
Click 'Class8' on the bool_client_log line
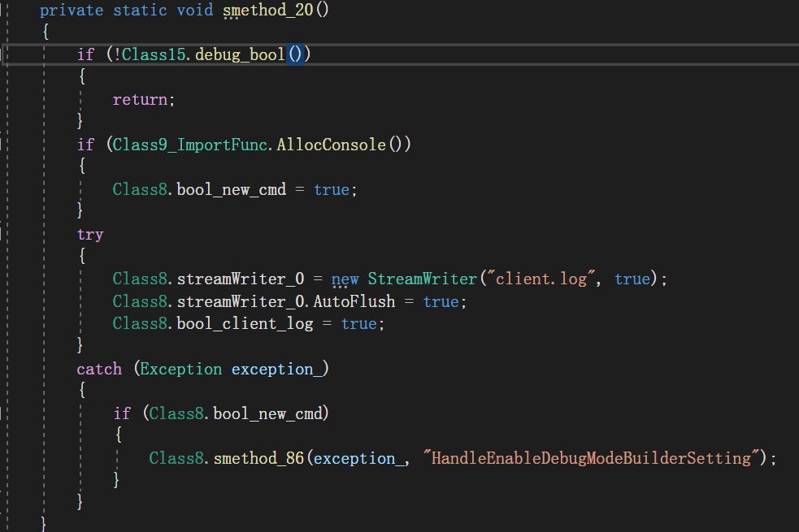pyautogui.click(x=140, y=324)
